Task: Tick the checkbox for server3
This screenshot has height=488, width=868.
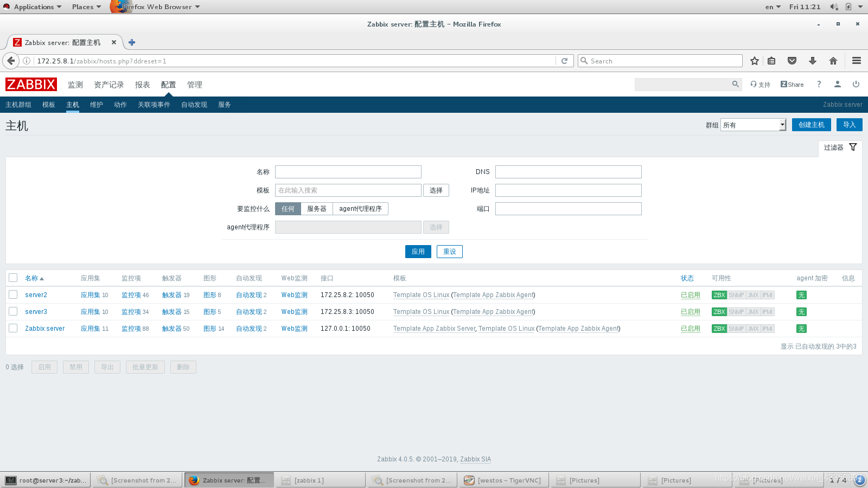Action: click(x=13, y=311)
